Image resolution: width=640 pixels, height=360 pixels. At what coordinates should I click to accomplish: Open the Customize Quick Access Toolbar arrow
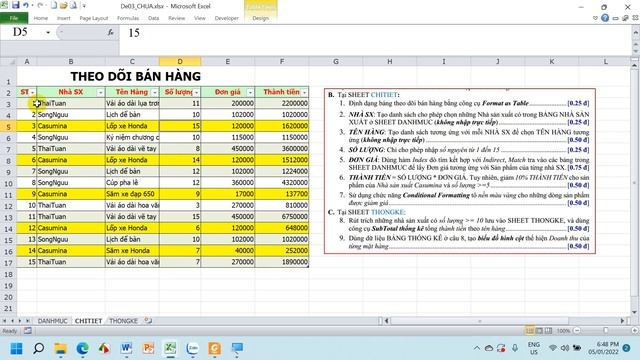pos(84,6)
